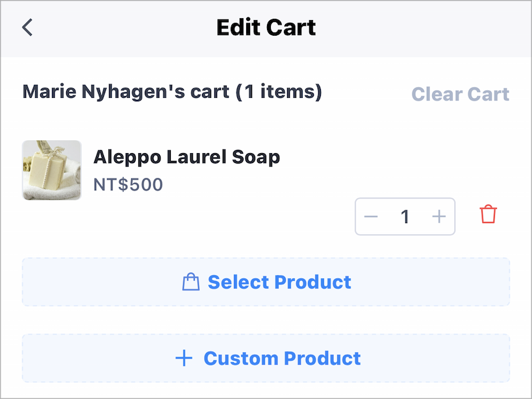532x399 pixels.
Task: Open the Select Product picker
Action: point(266,282)
